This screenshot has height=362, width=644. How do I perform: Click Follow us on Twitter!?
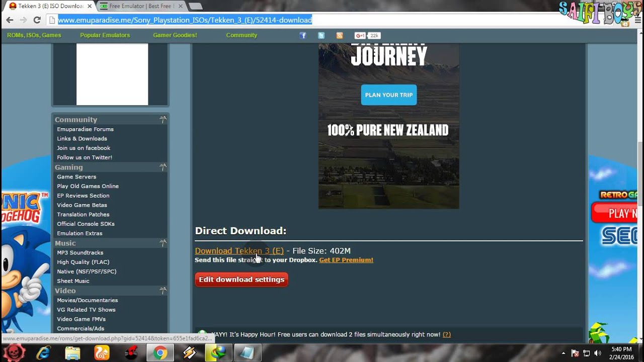(x=85, y=157)
